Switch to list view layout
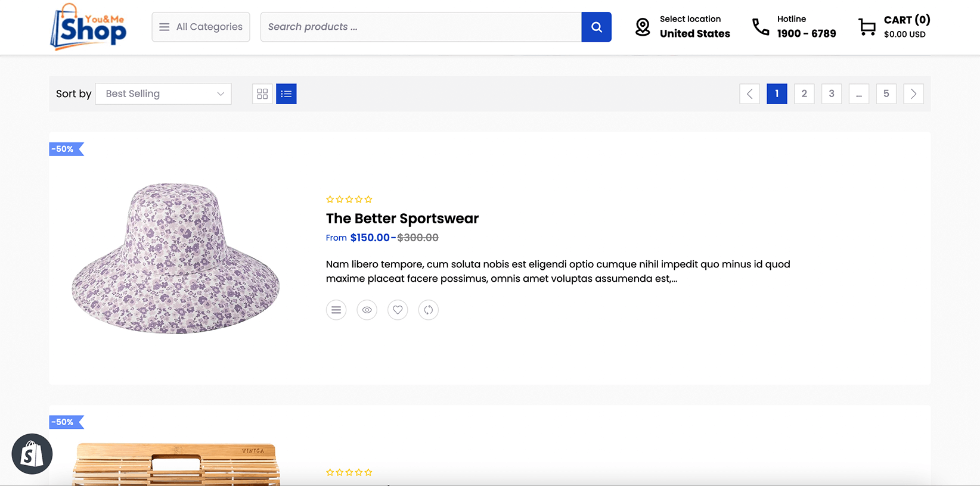Image resolution: width=980 pixels, height=486 pixels. 286,94
